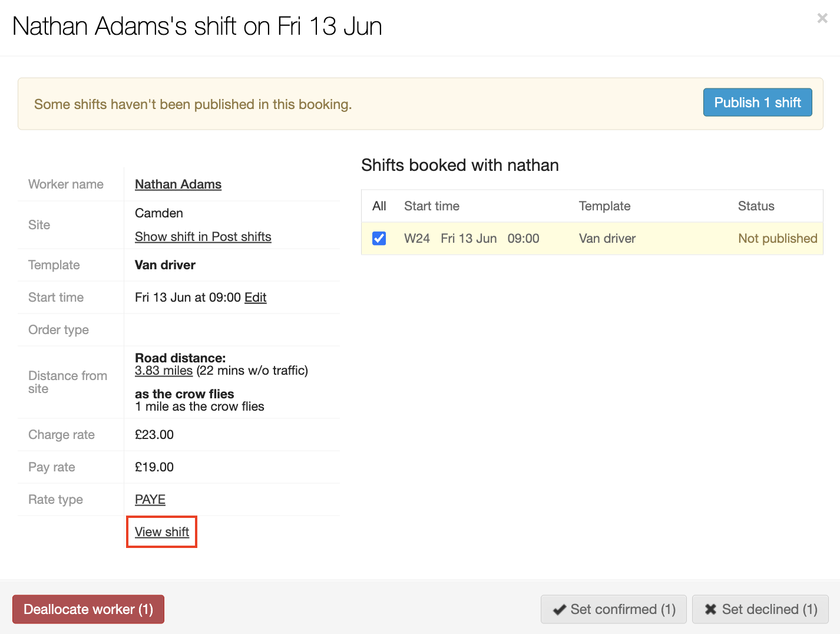Click the cross Set declined button

point(760,609)
